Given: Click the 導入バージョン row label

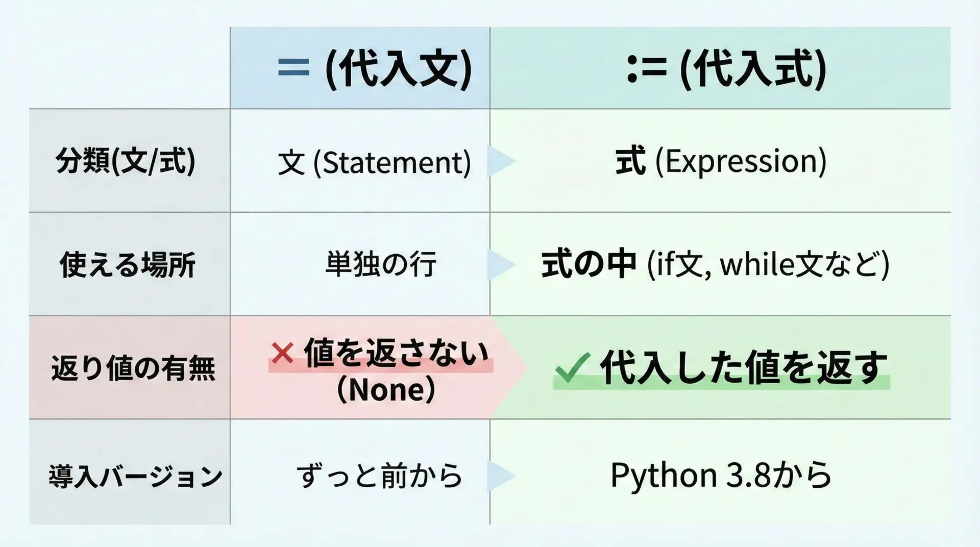Looking at the screenshot, I should 135,476.
